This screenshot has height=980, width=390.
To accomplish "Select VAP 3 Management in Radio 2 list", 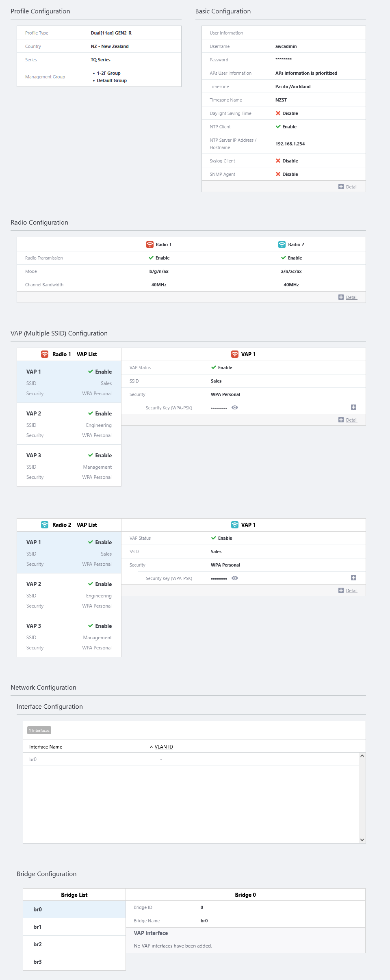I will click(x=69, y=636).
